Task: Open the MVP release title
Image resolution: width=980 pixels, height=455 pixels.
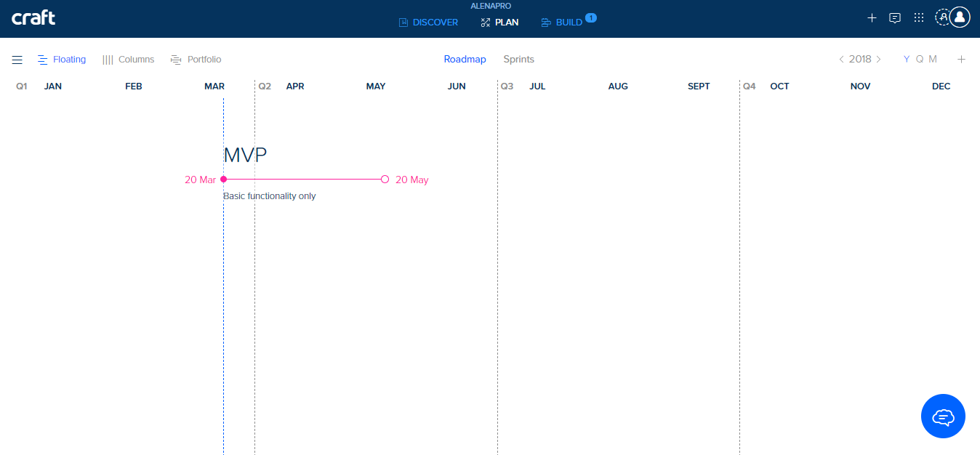Action: point(245,155)
